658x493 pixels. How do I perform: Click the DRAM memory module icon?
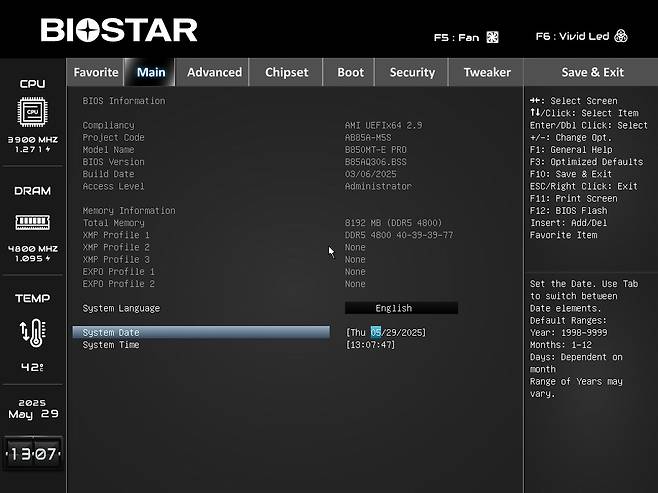[x=32, y=222]
